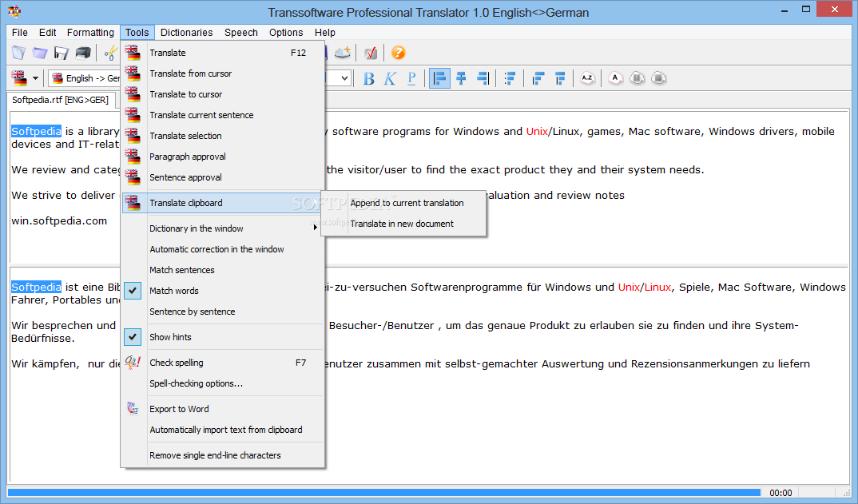Screen dimensions: 858x504
Task: Expand the Dictionary in the window submenu
Action: [223, 228]
